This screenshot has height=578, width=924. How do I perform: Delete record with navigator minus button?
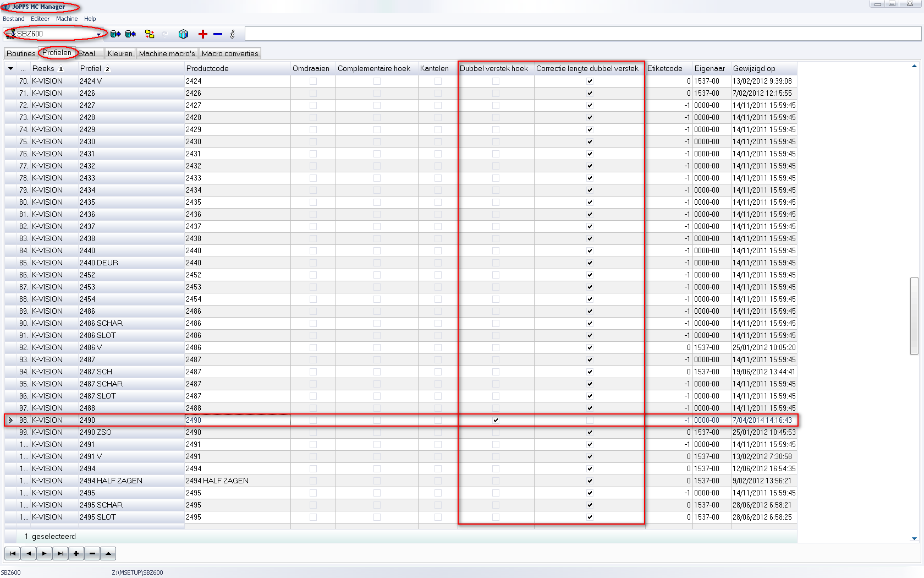(x=92, y=553)
